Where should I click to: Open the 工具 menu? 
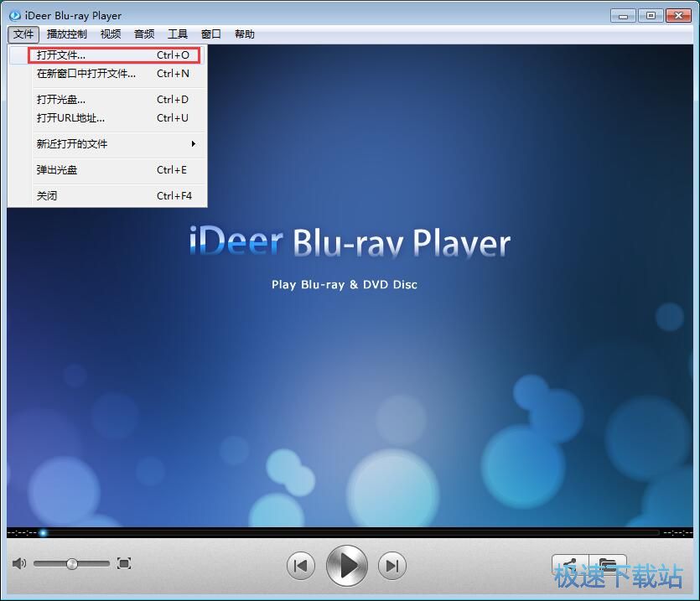coord(177,34)
